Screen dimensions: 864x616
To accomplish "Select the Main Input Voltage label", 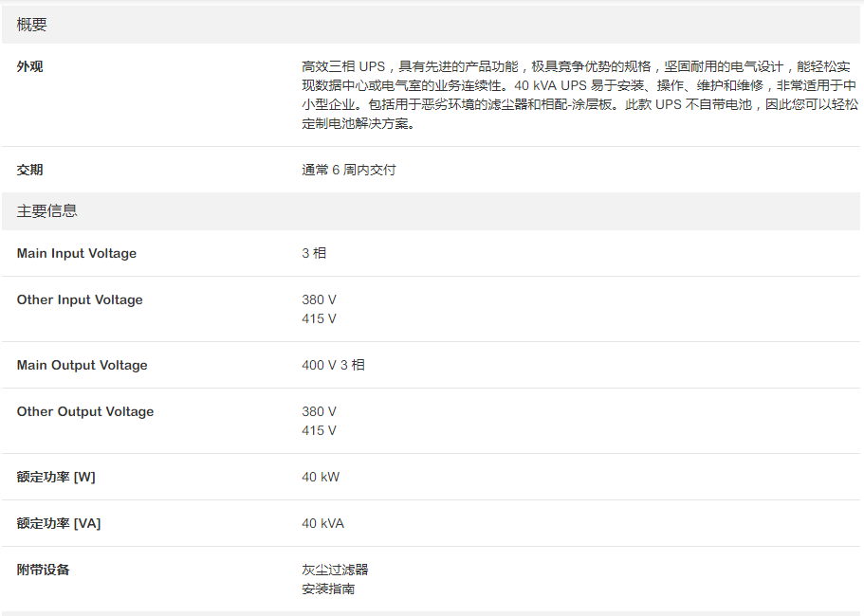I will tap(77, 253).
